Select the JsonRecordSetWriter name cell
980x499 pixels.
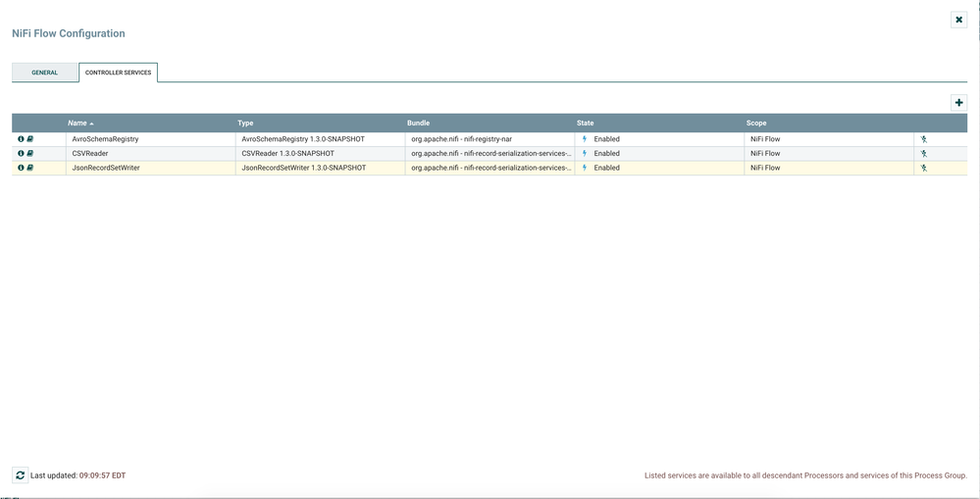tap(151, 168)
